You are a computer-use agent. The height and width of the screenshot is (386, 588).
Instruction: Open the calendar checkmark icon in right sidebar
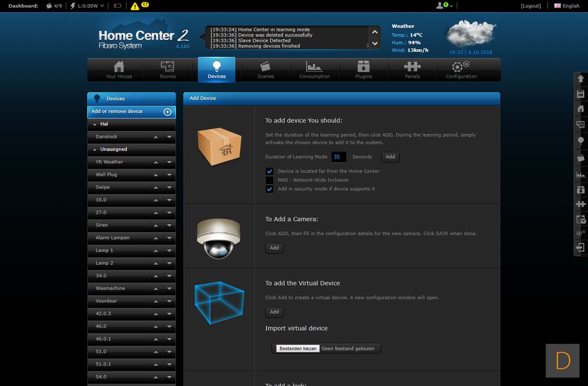click(581, 219)
